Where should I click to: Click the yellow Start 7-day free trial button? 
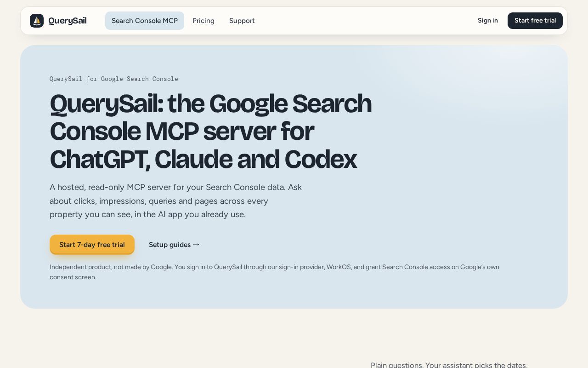click(92, 245)
